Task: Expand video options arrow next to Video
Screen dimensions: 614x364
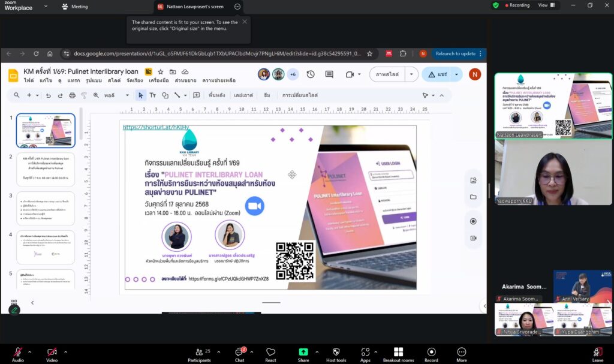Action: pyautogui.click(x=65, y=351)
